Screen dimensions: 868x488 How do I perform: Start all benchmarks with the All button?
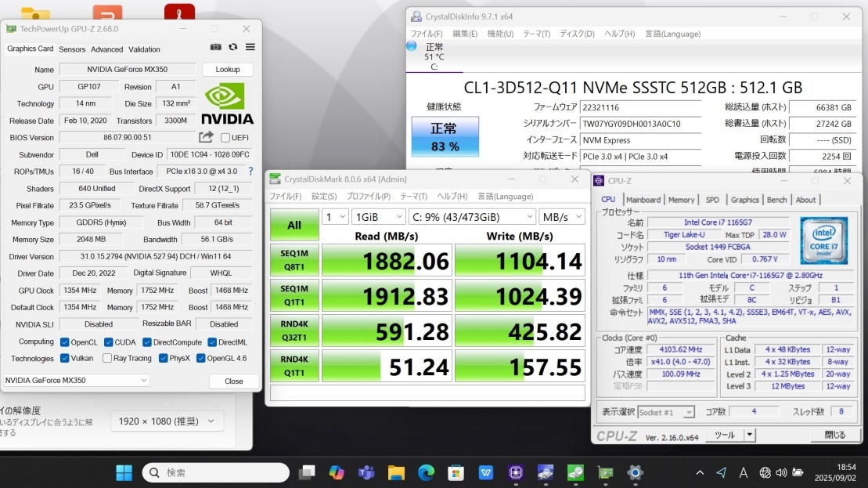coord(294,225)
